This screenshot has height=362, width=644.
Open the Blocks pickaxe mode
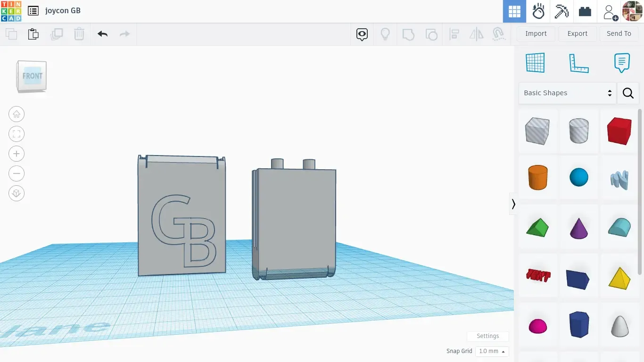(561, 11)
